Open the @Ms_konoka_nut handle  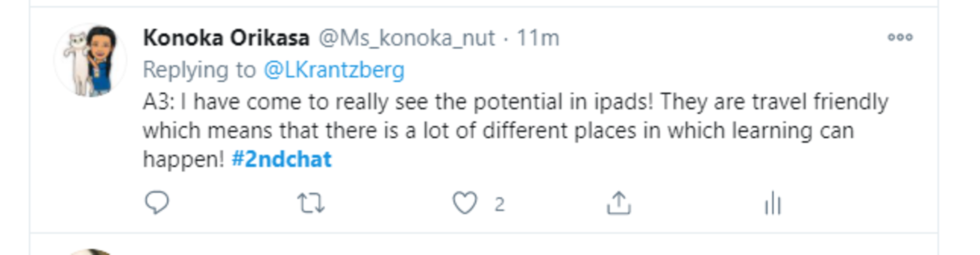click(407, 38)
